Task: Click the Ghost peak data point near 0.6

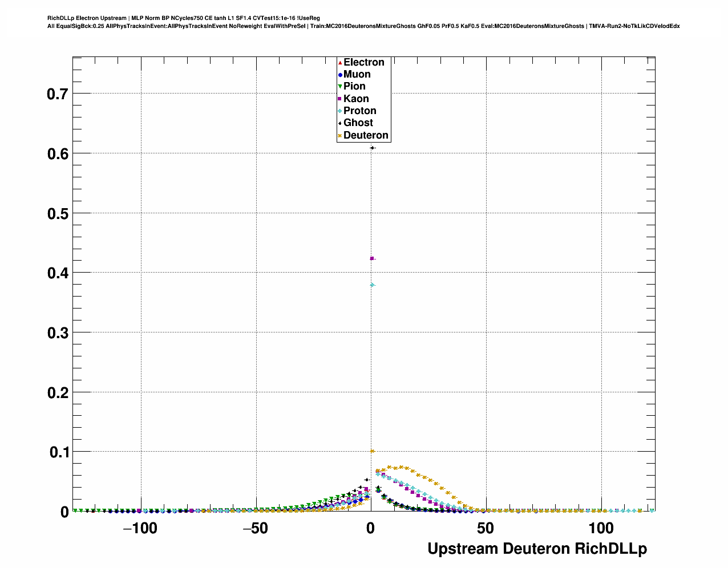Action: (x=372, y=148)
